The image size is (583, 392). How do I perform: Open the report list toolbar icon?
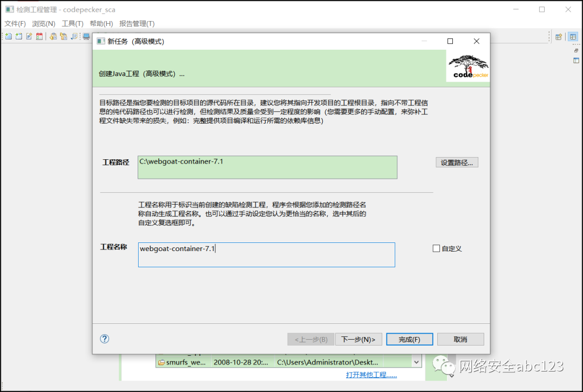[74, 36]
